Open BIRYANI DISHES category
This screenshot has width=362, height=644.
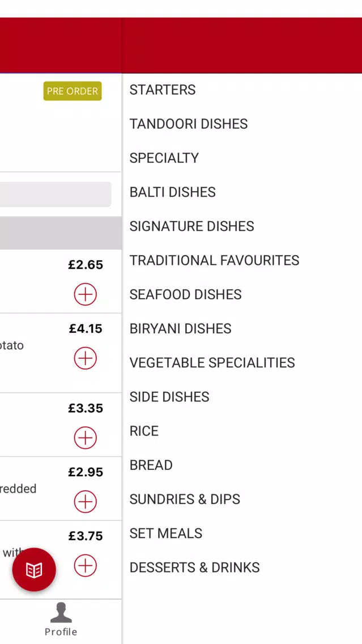tap(181, 328)
